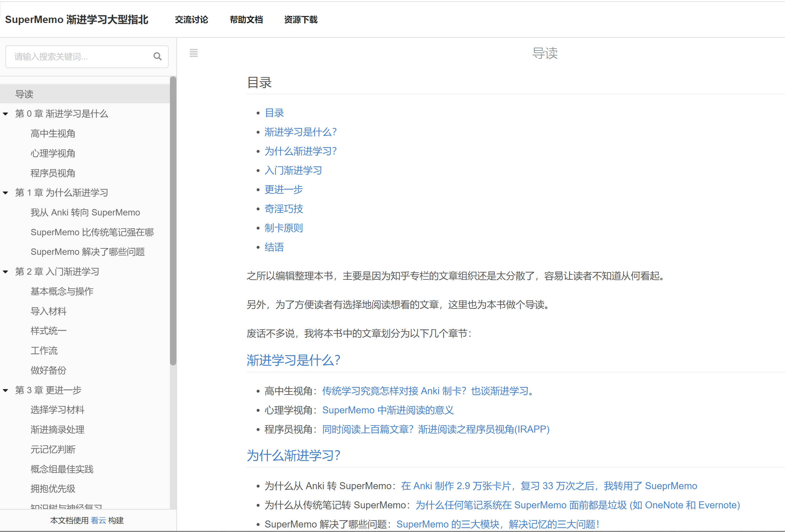Open the 看云 link in the footer
This screenshot has width=785, height=532.
click(x=98, y=520)
